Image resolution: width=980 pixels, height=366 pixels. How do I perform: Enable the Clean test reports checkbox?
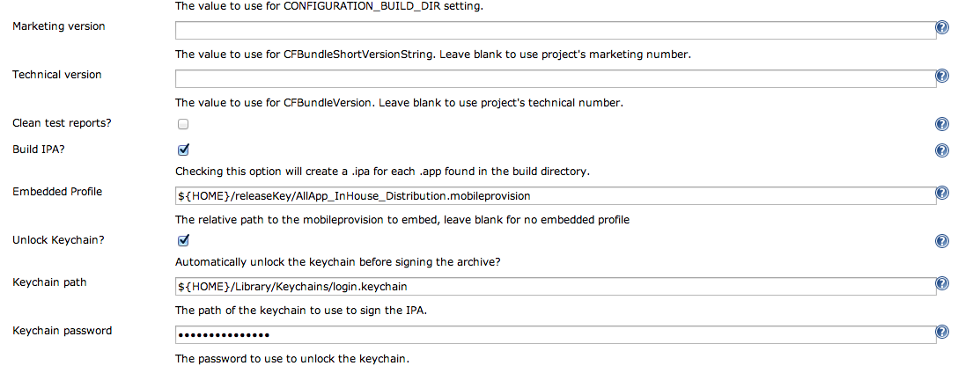tap(183, 124)
